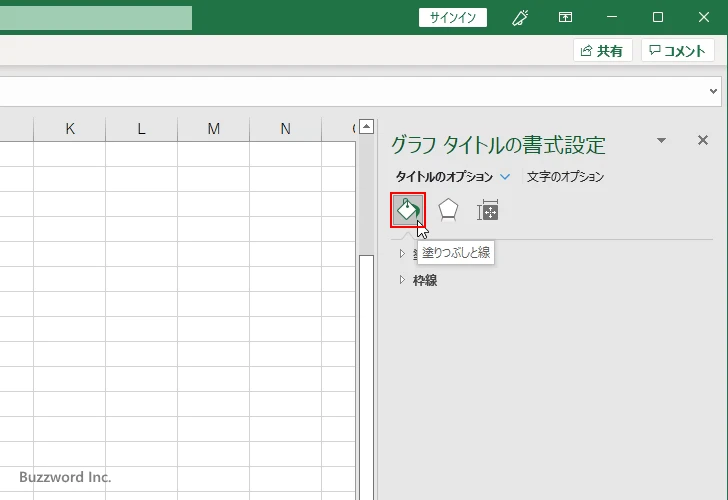Select column M header
This screenshot has width=728, height=500.
pos(214,129)
